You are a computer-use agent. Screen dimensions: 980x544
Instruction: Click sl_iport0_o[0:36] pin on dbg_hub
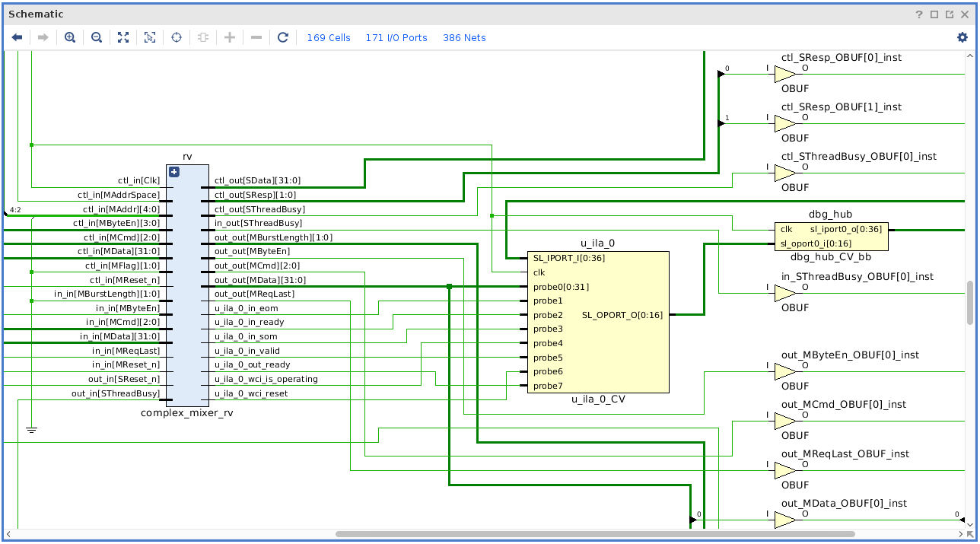pyautogui.click(x=845, y=229)
